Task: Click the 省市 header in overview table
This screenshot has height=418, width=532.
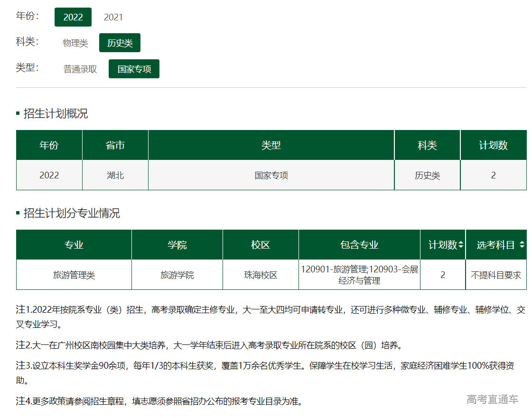Action: pyautogui.click(x=115, y=145)
